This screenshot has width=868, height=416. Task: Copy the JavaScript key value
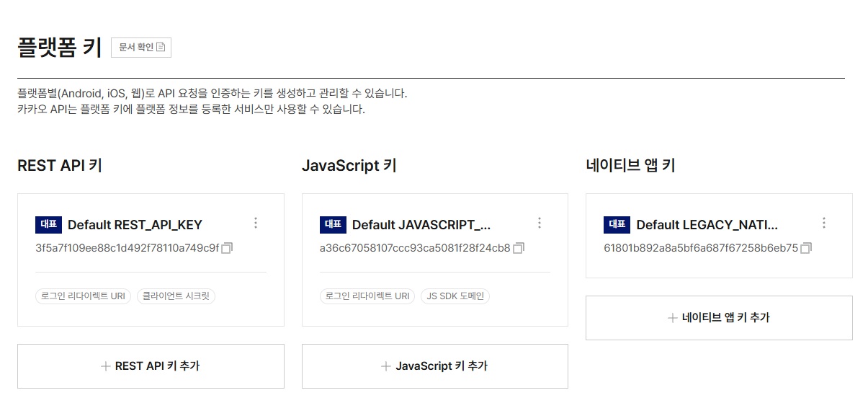pos(519,248)
